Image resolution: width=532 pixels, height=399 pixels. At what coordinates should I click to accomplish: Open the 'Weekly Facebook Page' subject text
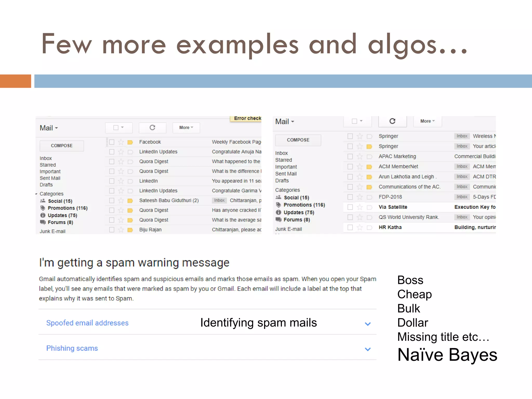tap(237, 142)
